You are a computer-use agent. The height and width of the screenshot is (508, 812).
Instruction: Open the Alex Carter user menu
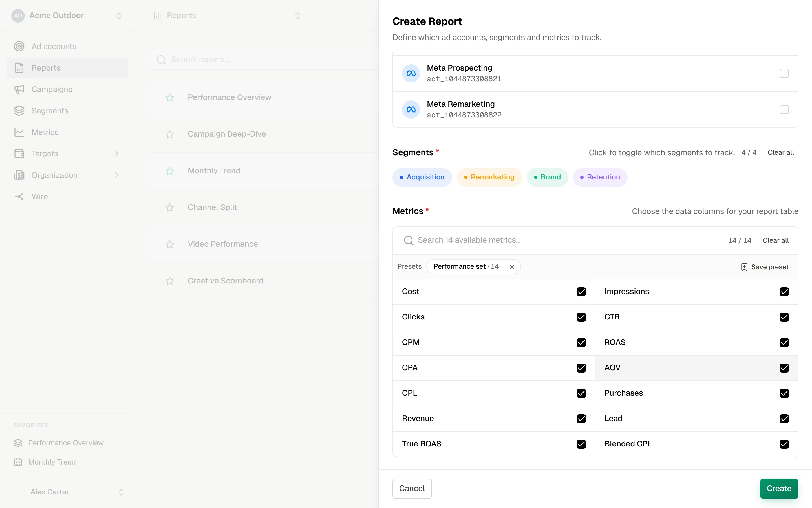click(67, 492)
